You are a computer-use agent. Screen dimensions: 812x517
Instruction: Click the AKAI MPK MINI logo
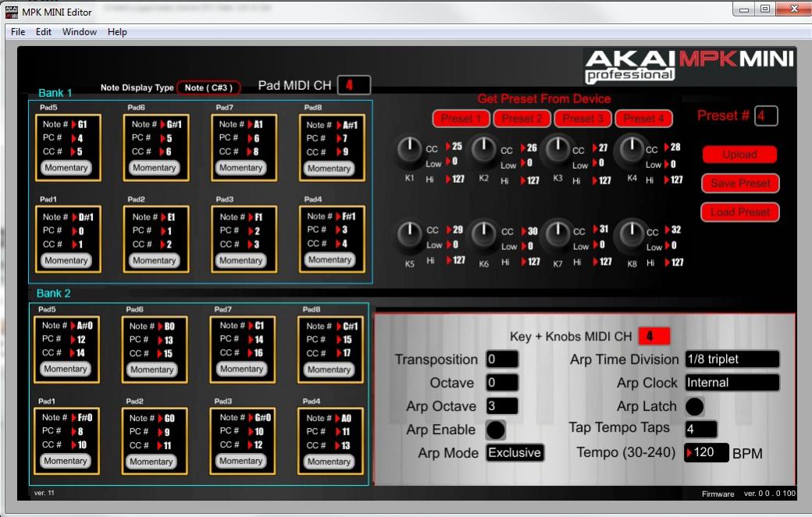(x=689, y=66)
